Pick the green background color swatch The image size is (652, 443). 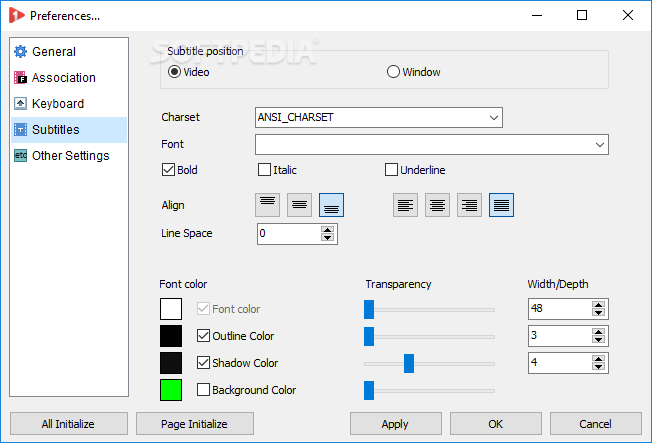pyautogui.click(x=171, y=390)
